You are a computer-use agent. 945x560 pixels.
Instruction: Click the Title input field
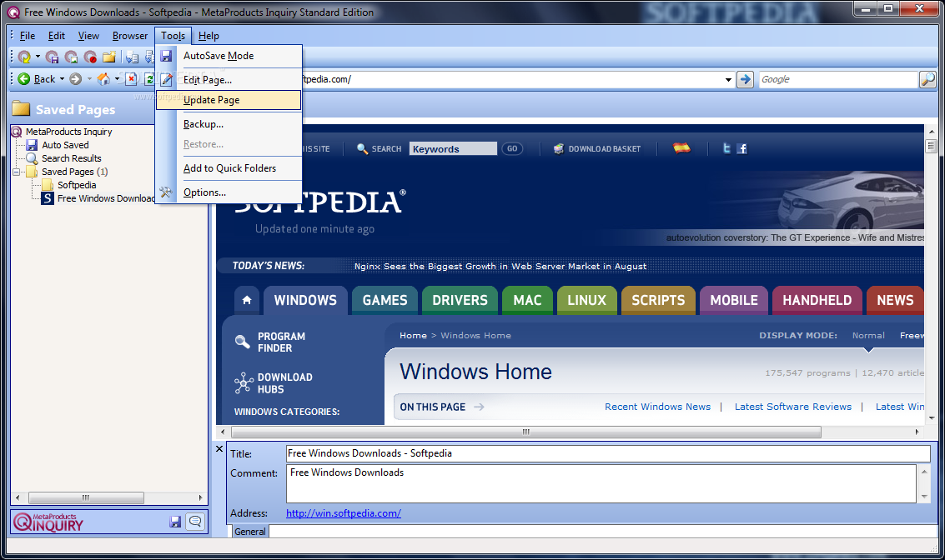(x=607, y=453)
